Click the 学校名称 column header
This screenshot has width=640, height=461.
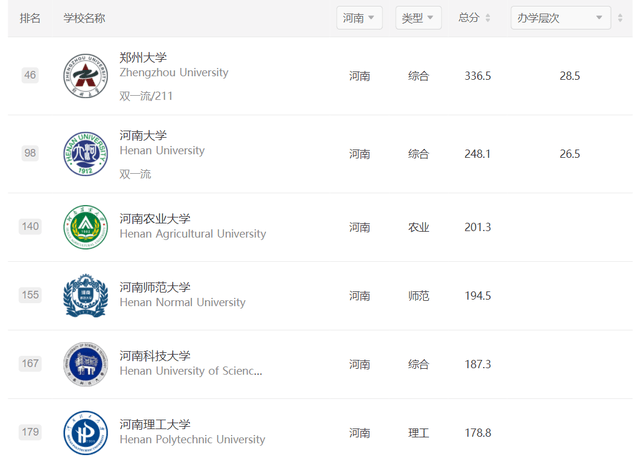84,18
